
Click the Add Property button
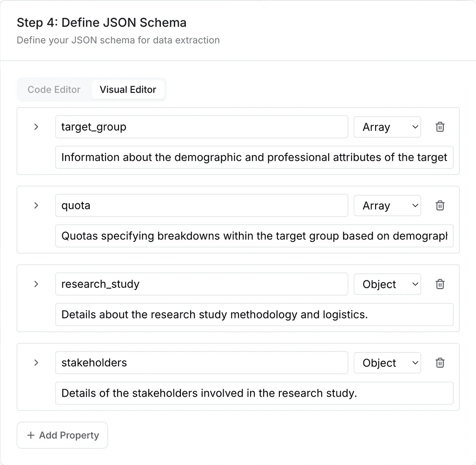click(62, 435)
